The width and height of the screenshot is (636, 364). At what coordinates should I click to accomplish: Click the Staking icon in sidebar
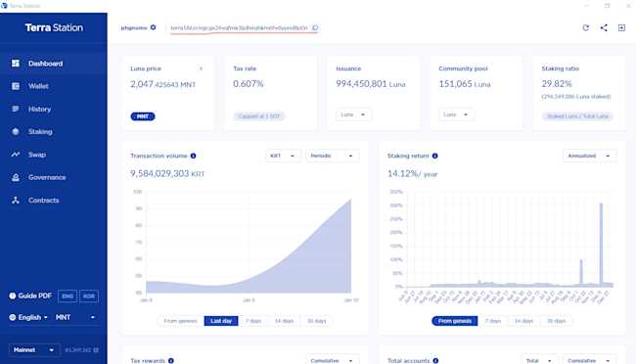tap(16, 131)
